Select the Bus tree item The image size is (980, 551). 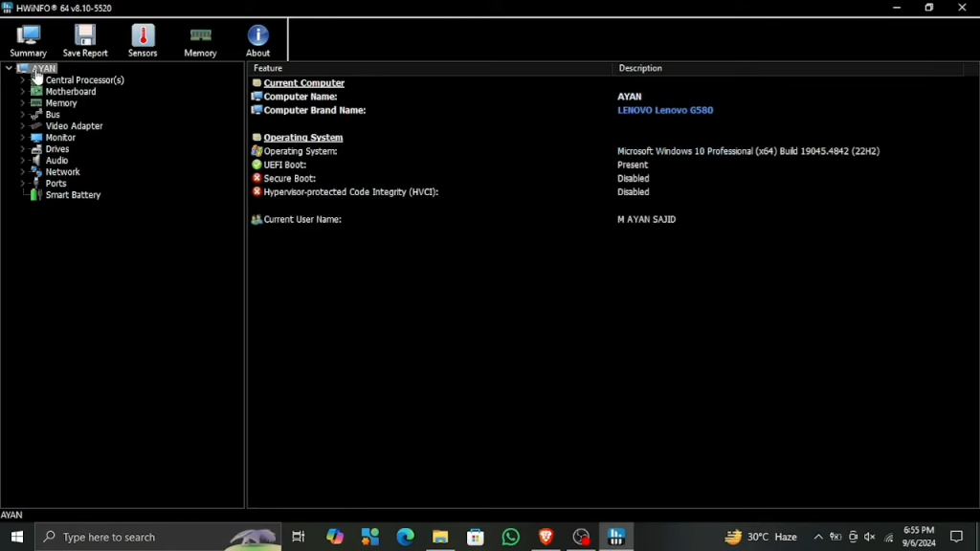[x=53, y=115]
